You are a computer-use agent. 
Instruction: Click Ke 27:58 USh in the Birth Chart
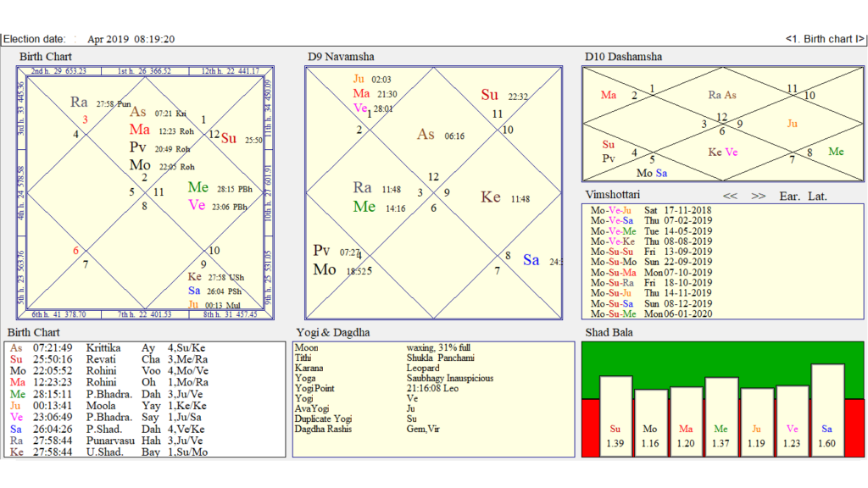click(x=216, y=277)
